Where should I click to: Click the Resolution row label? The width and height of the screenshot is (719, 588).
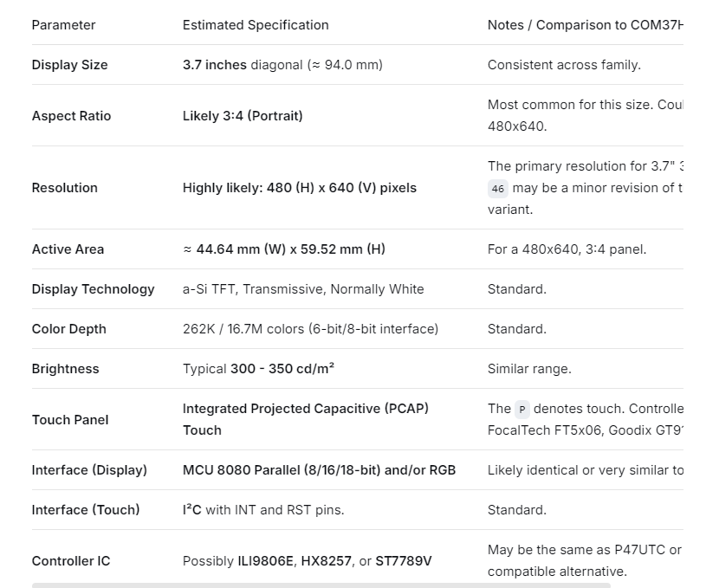[64, 188]
